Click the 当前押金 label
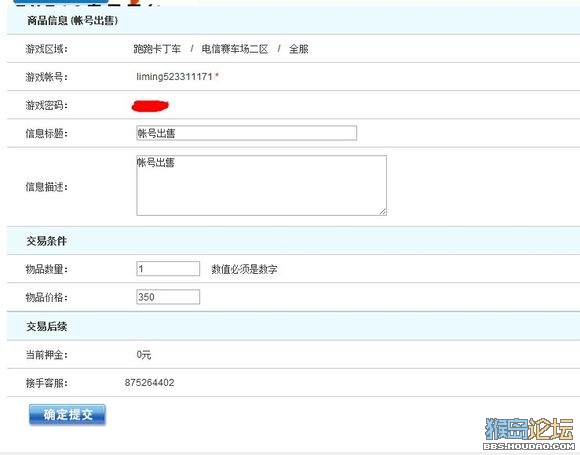580x455 pixels. pyautogui.click(x=47, y=355)
